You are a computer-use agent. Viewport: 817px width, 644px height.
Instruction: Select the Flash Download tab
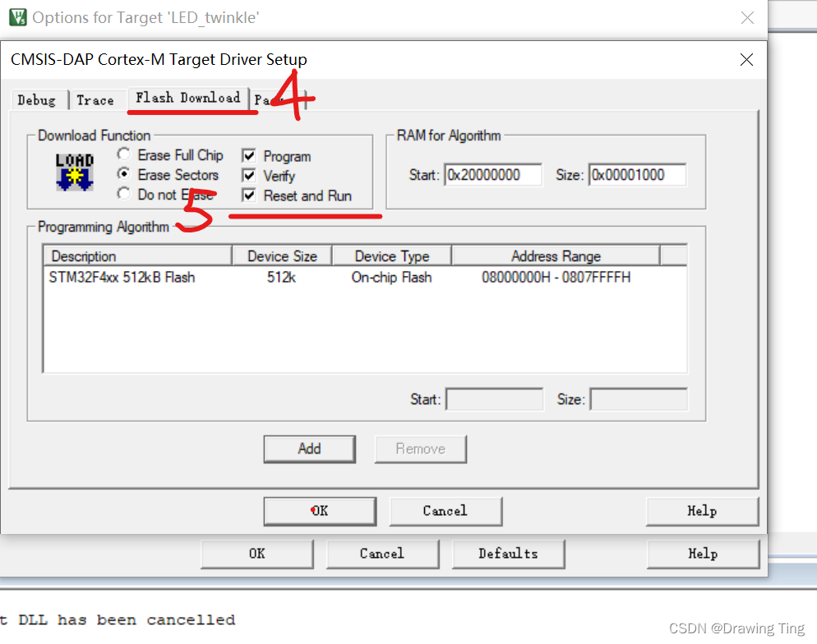[x=188, y=98]
